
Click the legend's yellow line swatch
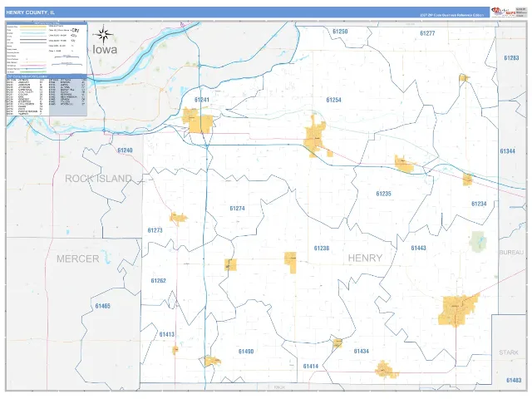[33, 27]
